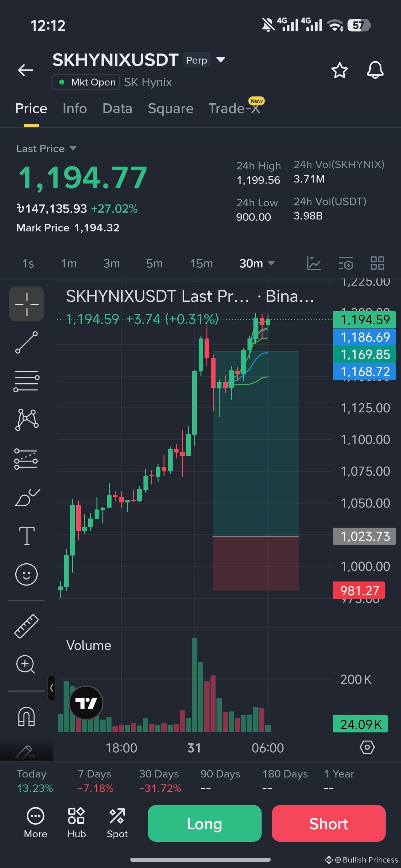Select the trend line drawing tool
The image size is (401, 868).
tap(27, 342)
